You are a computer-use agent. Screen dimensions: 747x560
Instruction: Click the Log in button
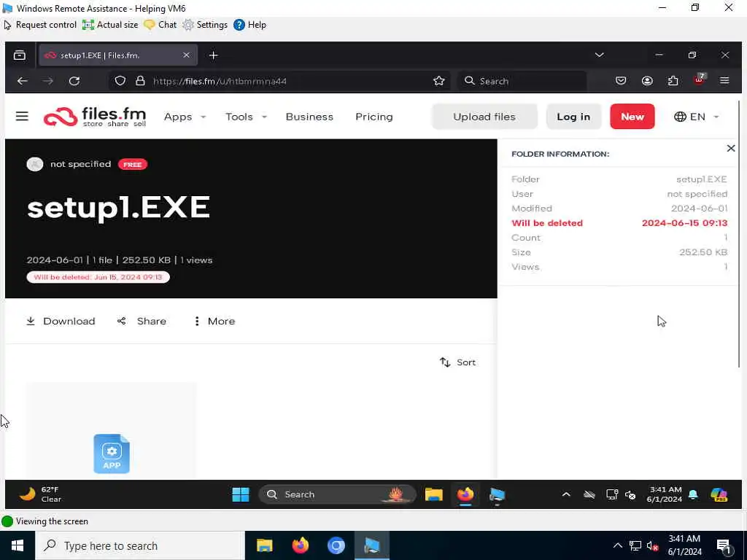573,117
